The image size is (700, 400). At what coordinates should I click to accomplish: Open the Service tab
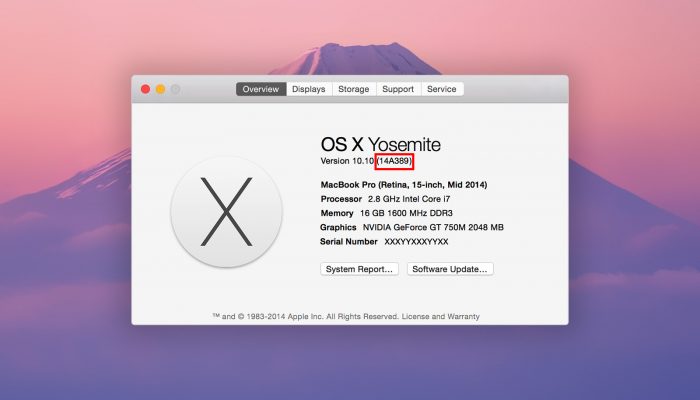point(442,89)
